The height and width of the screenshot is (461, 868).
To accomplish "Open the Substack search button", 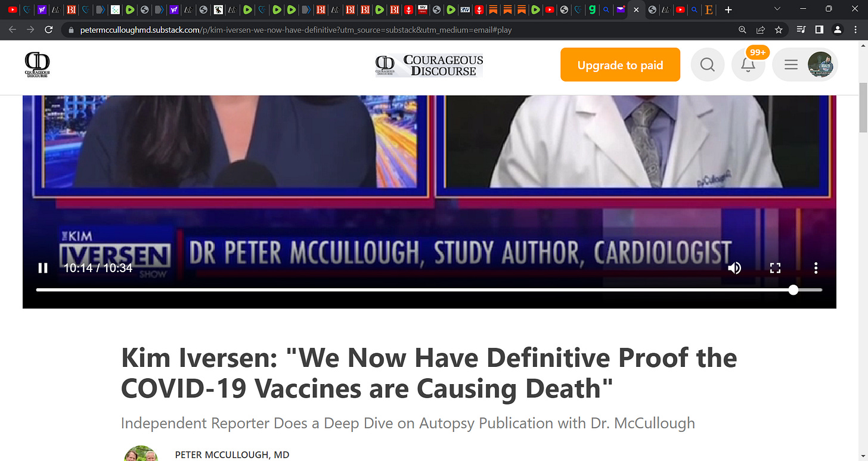I will point(708,64).
